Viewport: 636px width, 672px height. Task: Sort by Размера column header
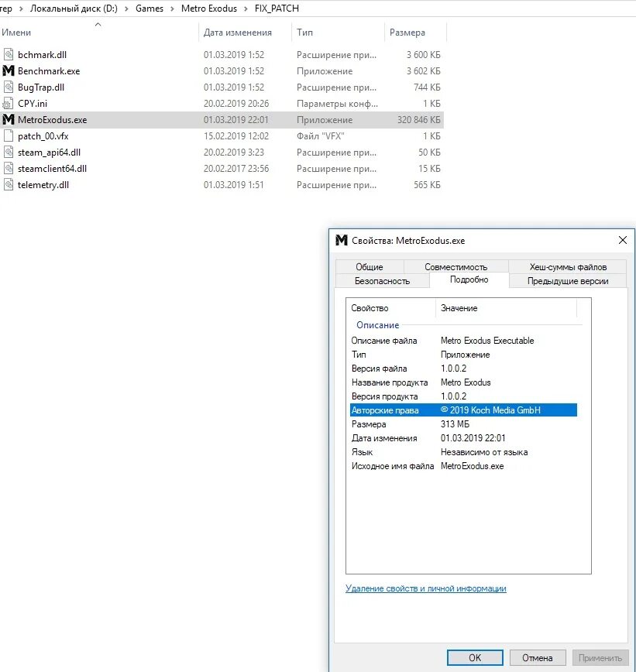pyautogui.click(x=415, y=33)
